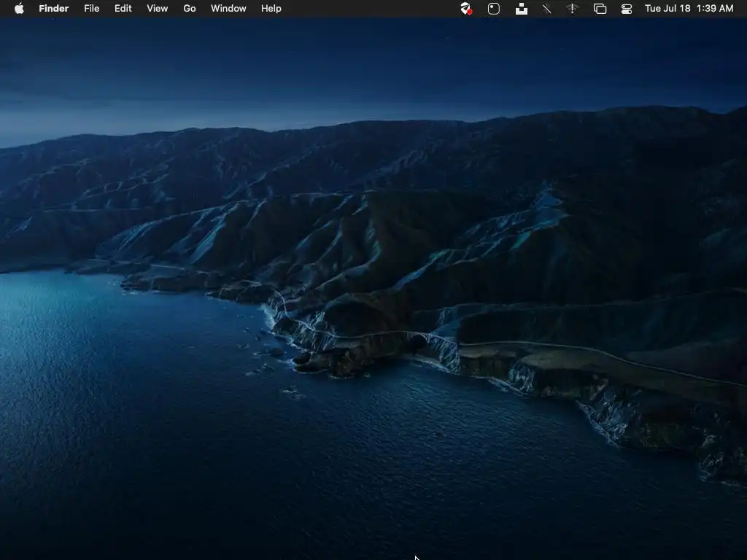The width and height of the screenshot is (747, 560).
Task: Open the Help menu
Action: 271,9
